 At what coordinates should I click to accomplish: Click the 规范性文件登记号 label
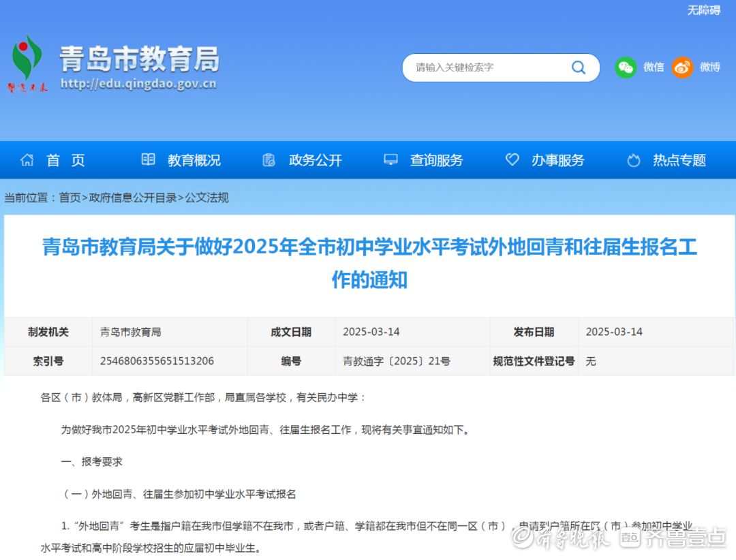(534, 361)
